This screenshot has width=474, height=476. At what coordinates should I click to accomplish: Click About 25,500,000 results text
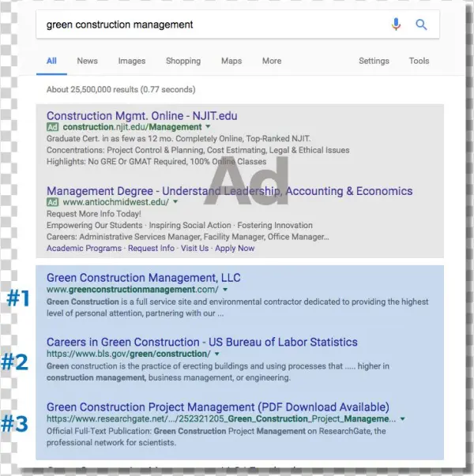tap(121, 89)
